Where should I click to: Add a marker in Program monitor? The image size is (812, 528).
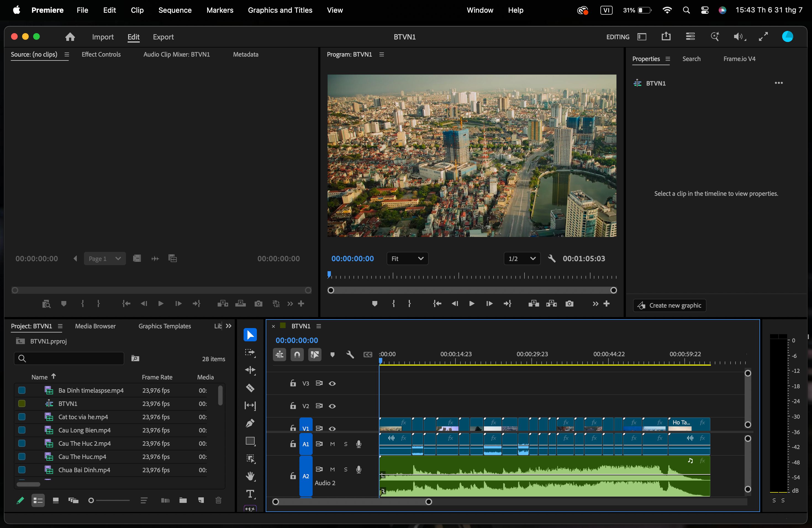pyautogui.click(x=374, y=303)
